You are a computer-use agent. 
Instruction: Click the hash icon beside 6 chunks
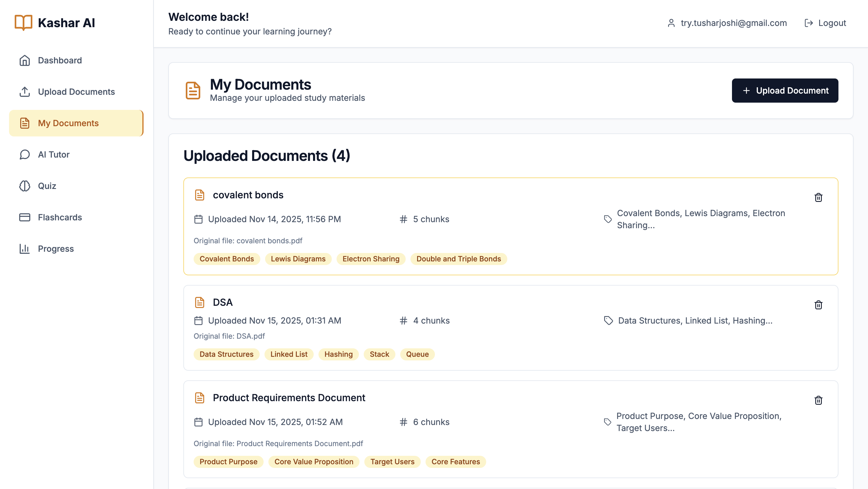coord(403,422)
